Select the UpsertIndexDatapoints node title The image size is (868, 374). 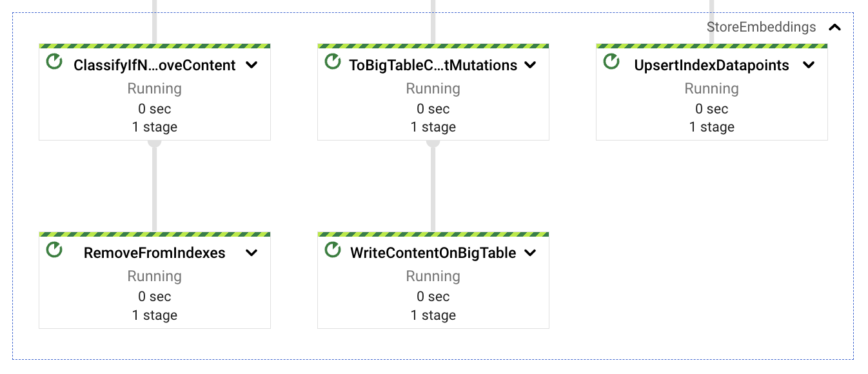coord(711,65)
